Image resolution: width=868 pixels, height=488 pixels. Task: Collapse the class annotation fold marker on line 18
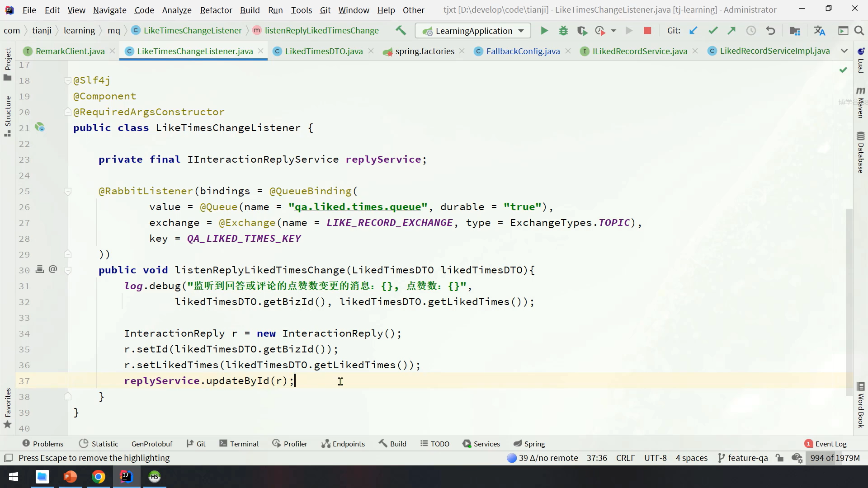click(68, 81)
